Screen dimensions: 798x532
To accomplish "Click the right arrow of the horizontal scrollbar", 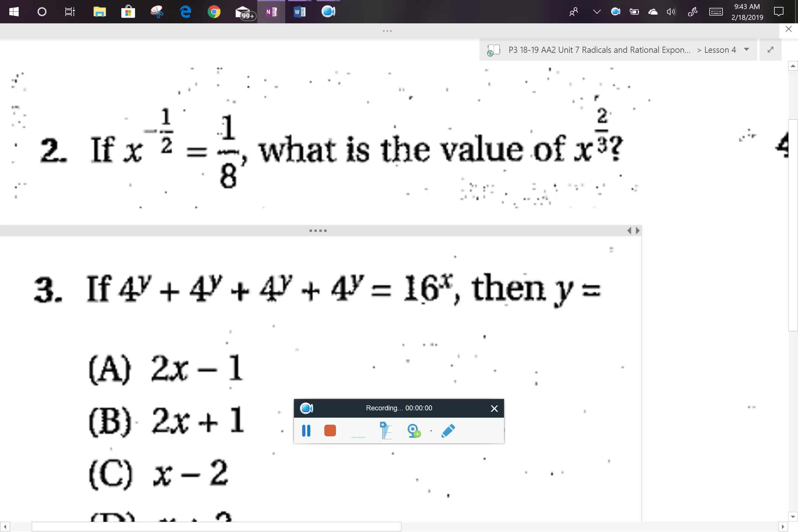I will pos(783,527).
